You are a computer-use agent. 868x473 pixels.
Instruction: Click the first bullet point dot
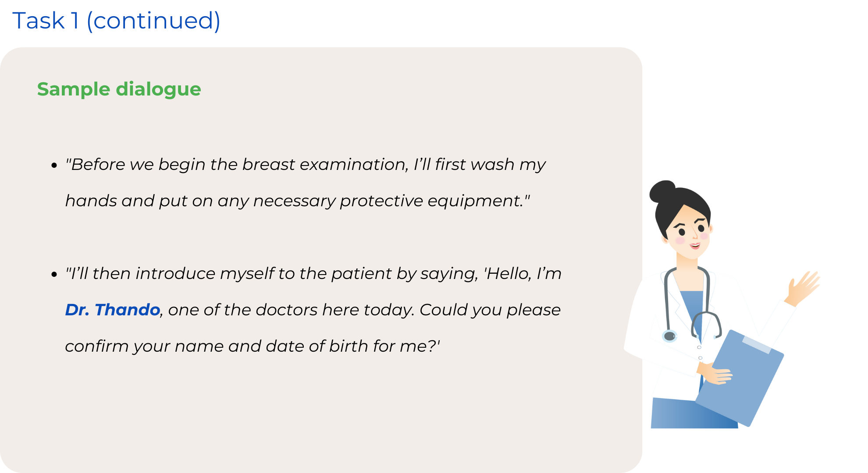pos(54,166)
